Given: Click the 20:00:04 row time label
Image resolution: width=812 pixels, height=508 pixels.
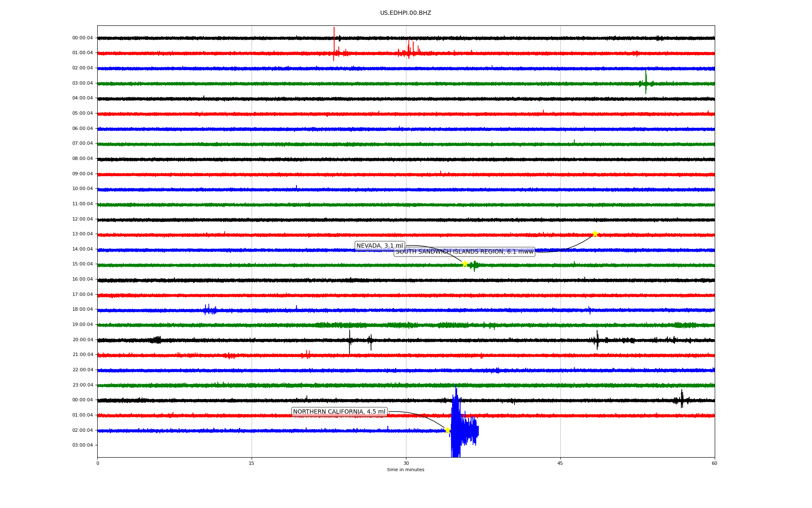Looking at the screenshot, I should [82, 340].
